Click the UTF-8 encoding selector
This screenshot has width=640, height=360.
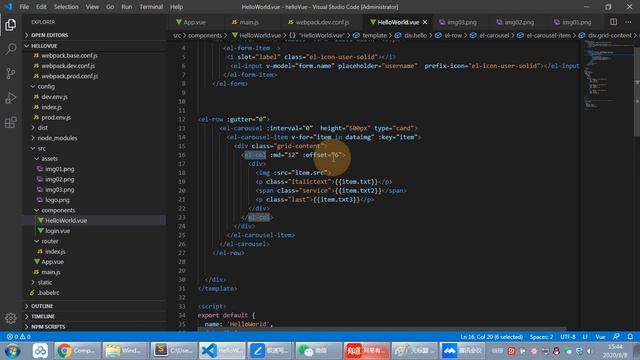click(x=568, y=337)
